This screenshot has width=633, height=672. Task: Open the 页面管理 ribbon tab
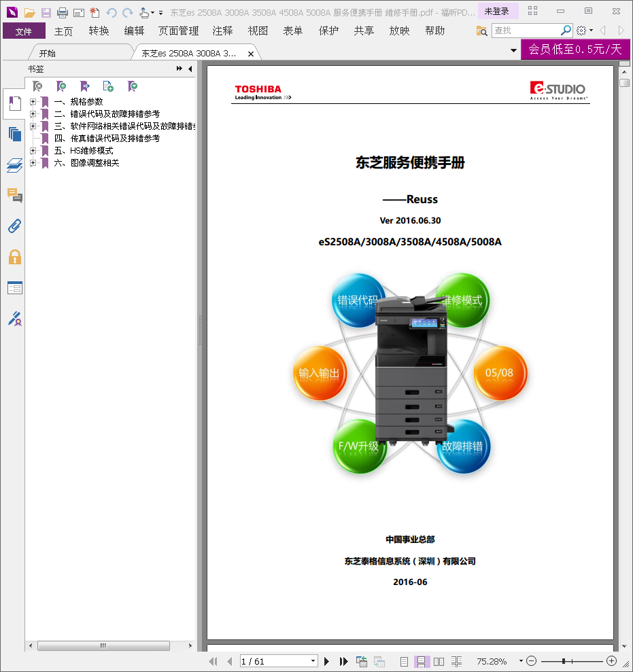(178, 31)
